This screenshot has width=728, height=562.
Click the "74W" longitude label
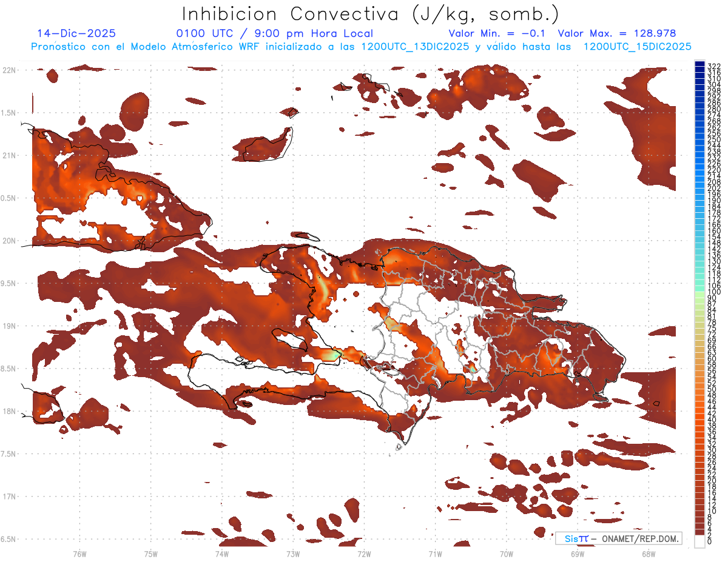(221, 554)
